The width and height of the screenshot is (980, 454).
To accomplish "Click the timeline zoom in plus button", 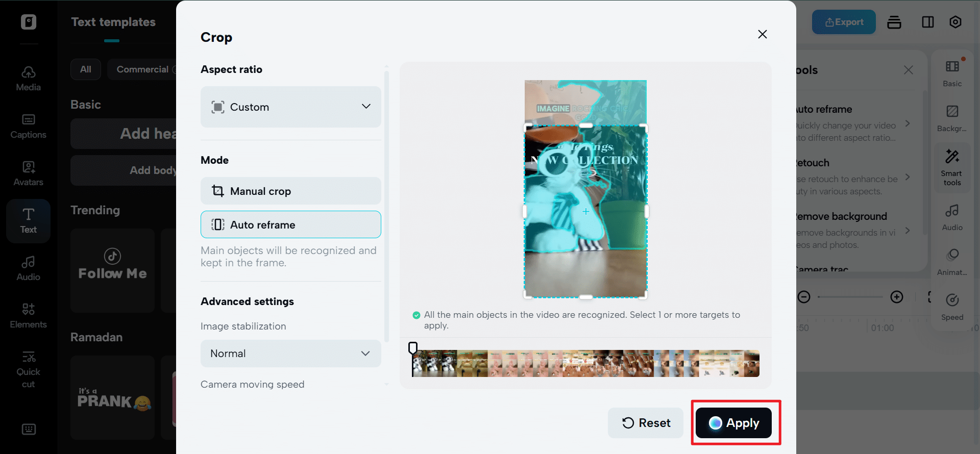I will click(x=897, y=297).
